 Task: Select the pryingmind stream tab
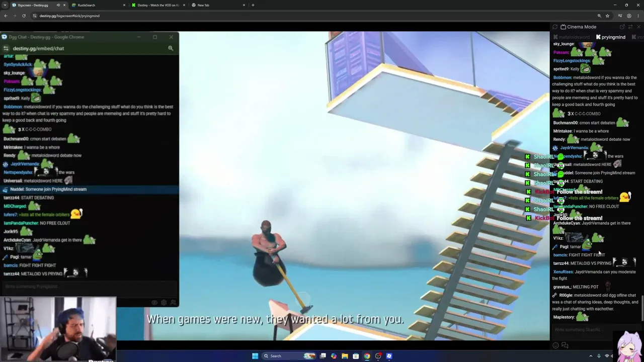point(610,37)
